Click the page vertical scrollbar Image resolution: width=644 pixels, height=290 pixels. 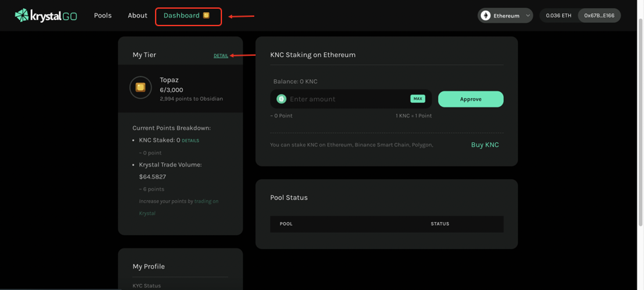(x=640, y=134)
